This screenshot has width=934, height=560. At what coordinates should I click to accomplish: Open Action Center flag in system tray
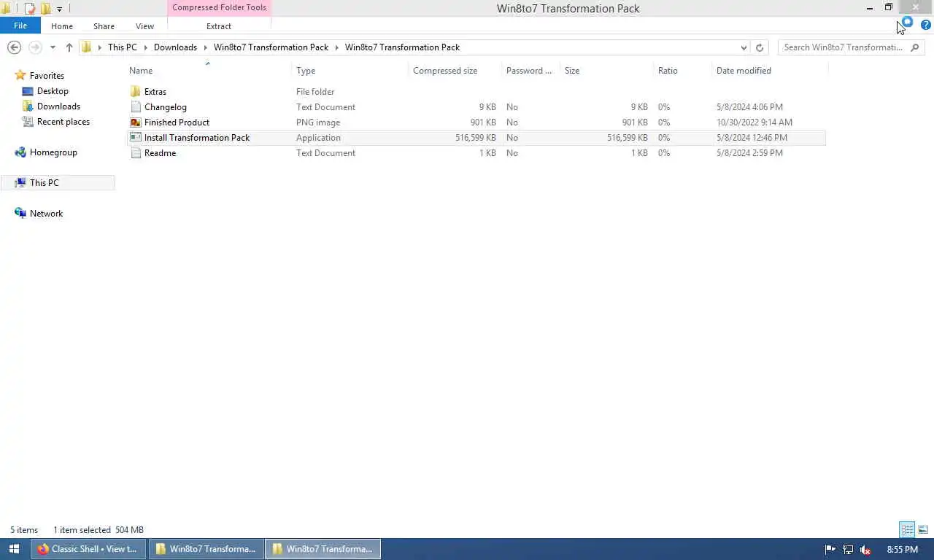(x=830, y=550)
